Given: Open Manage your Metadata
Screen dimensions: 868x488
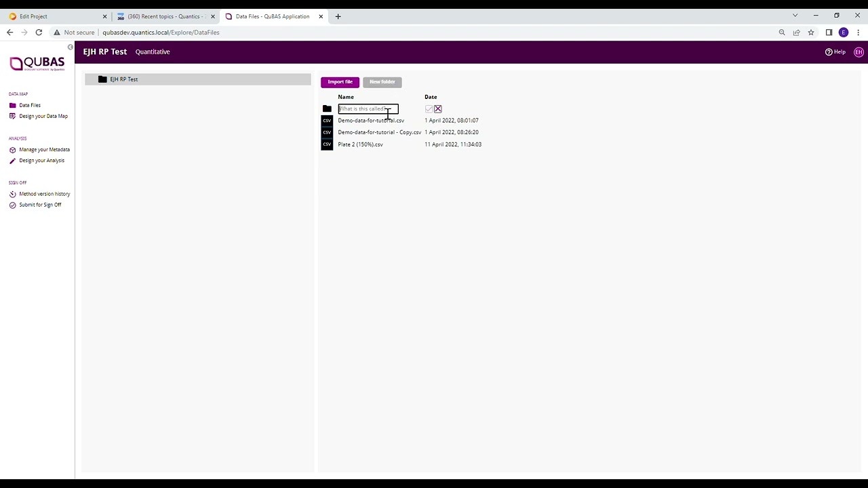Looking at the screenshot, I should (44, 149).
